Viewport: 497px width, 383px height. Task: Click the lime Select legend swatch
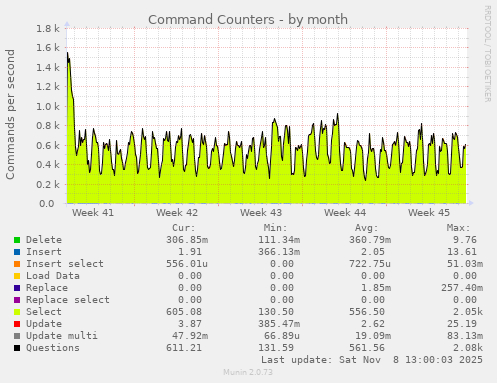pos(17,312)
